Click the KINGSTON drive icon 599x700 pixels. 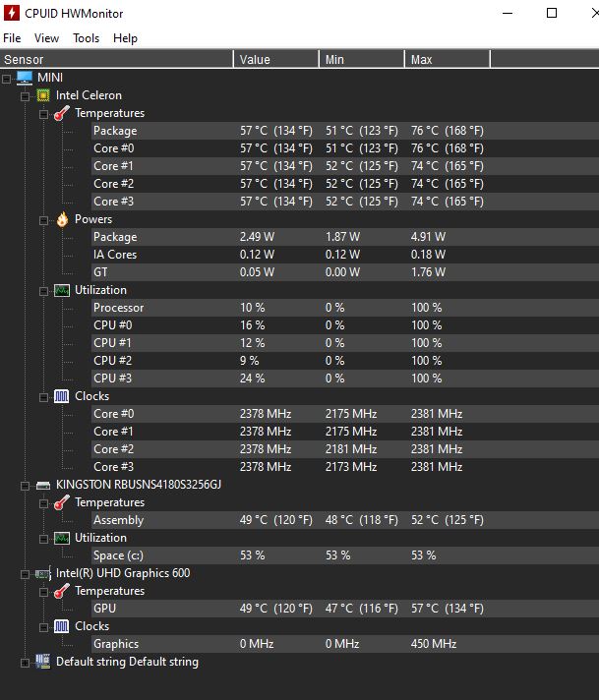43,485
